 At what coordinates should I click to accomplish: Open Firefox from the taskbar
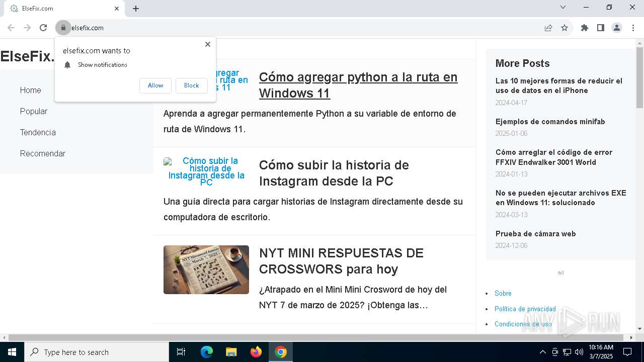click(x=256, y=352)
